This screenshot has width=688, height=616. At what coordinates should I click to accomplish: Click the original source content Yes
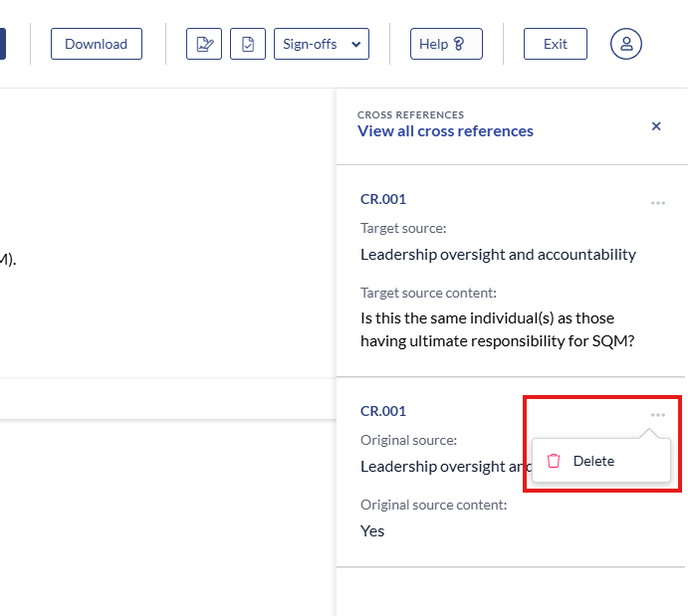click(x=372, y=530)
